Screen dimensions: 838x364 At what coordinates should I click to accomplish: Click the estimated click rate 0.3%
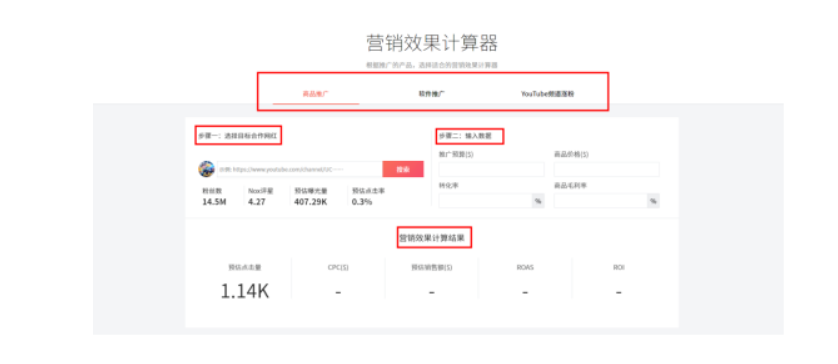coord(362,202)
